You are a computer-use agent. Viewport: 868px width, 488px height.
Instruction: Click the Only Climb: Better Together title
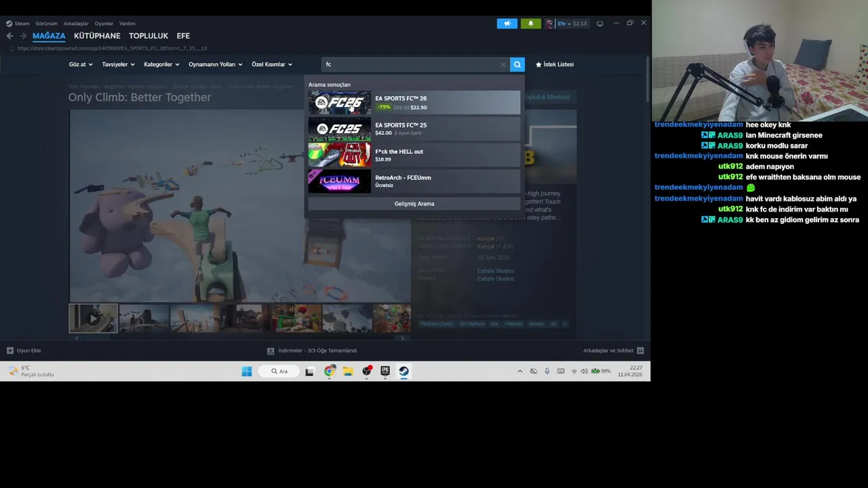tap(139, 97)
